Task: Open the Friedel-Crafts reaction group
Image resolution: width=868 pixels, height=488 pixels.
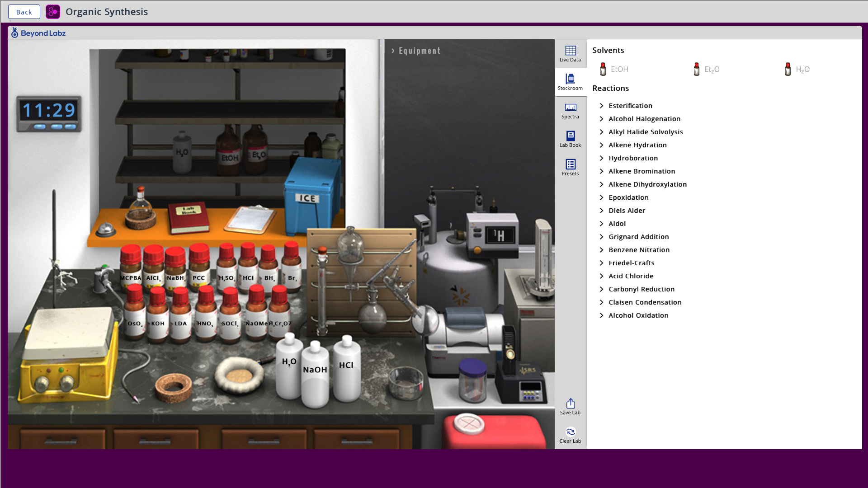Action: click(x=631, y=263)
